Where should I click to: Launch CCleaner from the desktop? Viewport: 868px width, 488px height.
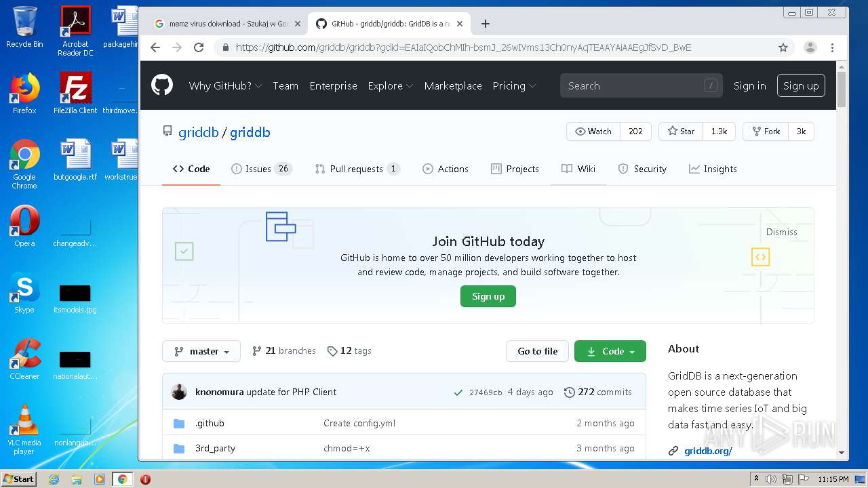click(24, 359)
